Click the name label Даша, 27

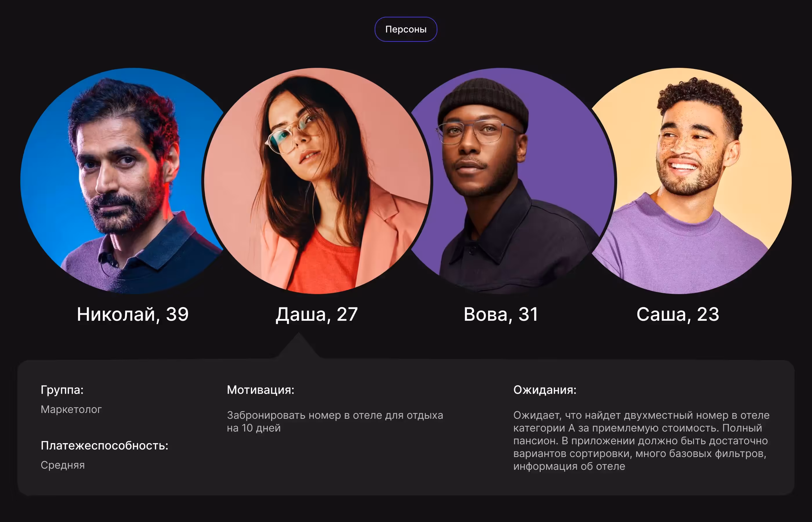pyautogui.click(x=316, y=314)
